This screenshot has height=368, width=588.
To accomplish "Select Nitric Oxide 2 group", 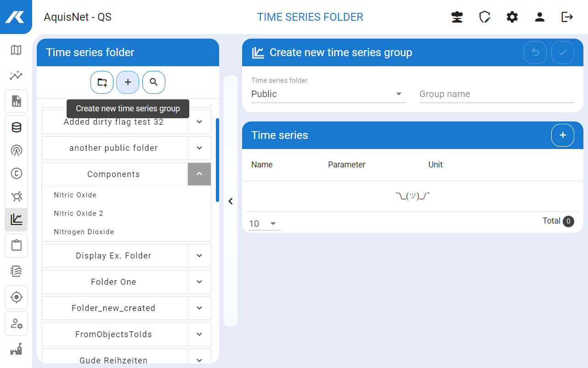I will tap(79, 213).
